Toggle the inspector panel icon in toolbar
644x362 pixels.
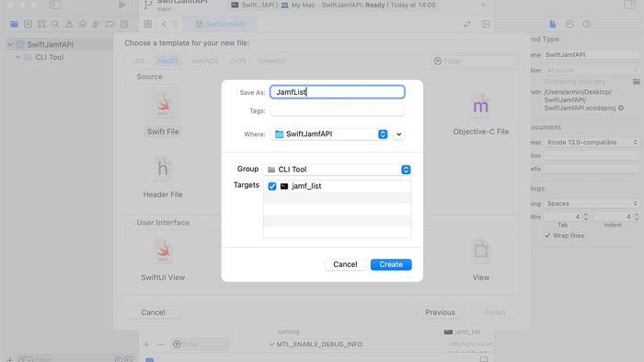pyautogui.click(x=629, y=5)
